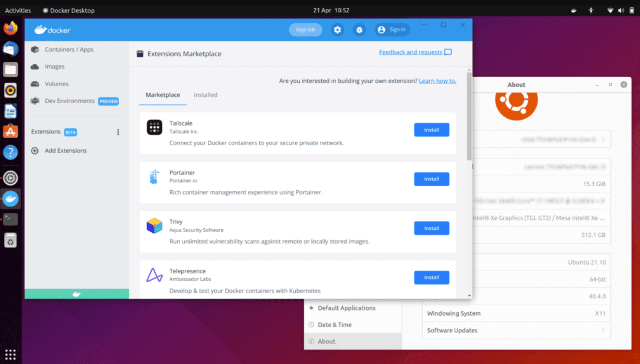Open the Extensions three-dot menu
Image resolution: width=640 pixels, height=364 pixels.
[x=118, y=132]
